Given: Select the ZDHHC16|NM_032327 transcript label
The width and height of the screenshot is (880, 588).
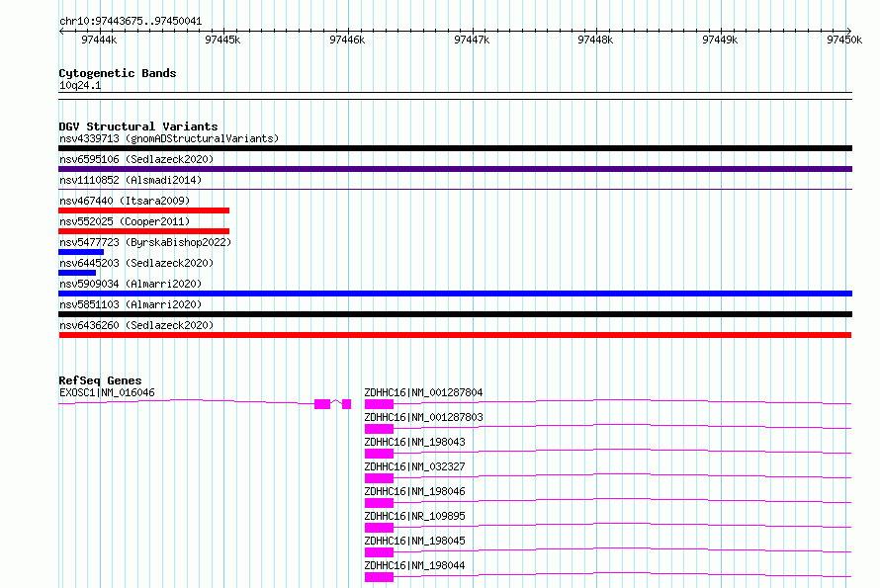Looking at the screenshot, I should pos(414,466).
